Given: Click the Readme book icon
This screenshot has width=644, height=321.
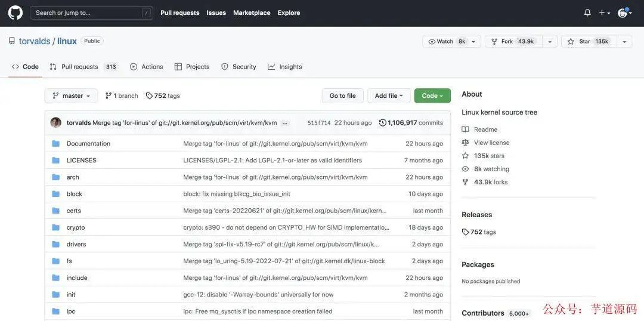Looking at the screenshot, I should coord(465,129).
